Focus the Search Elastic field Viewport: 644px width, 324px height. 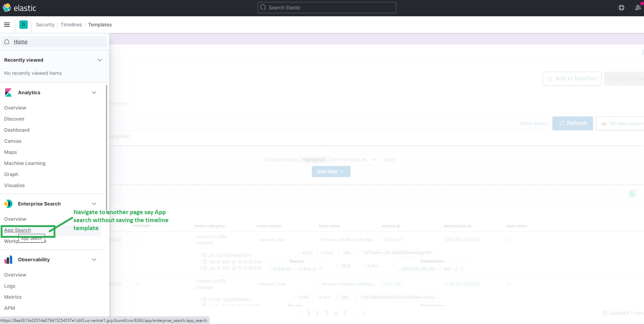pyautogui.click(x=327, y=8)
